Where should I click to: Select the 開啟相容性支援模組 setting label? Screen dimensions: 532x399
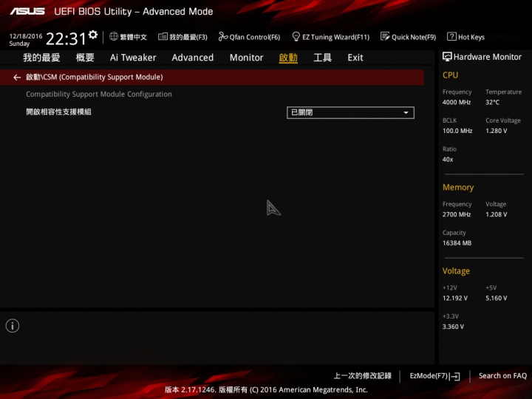point(58,112)
